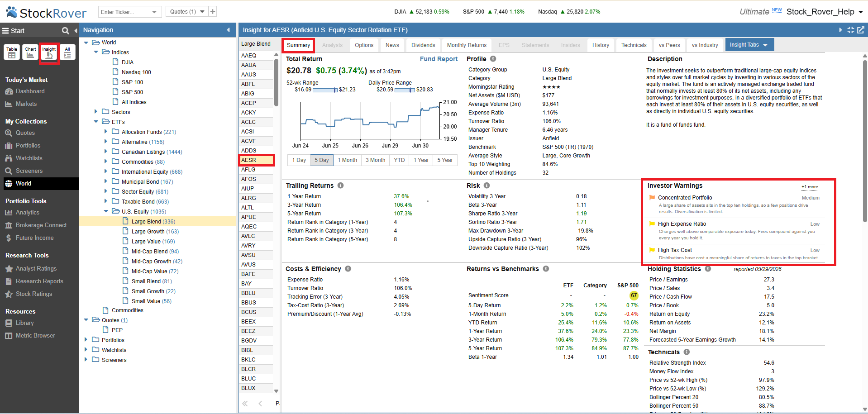The width and height of the screenshot is (868, 414).
Task: Click the Risk info icon
Action: (x=486, y=186)
